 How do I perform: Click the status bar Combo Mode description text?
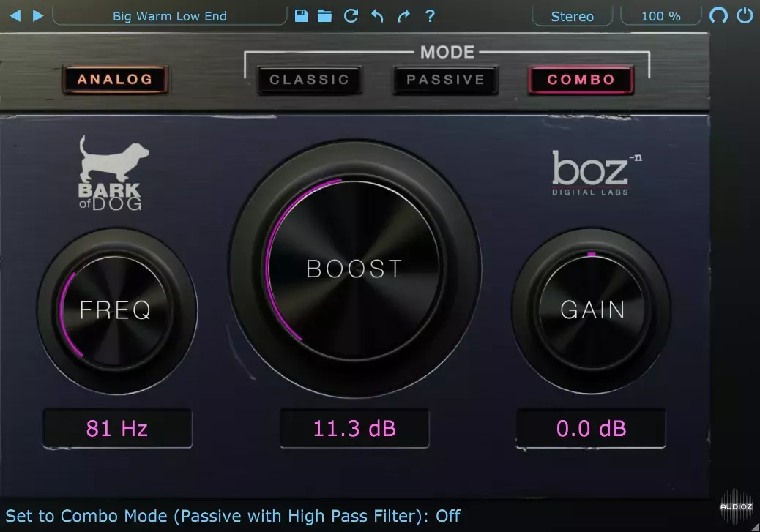tap(233, 516)
